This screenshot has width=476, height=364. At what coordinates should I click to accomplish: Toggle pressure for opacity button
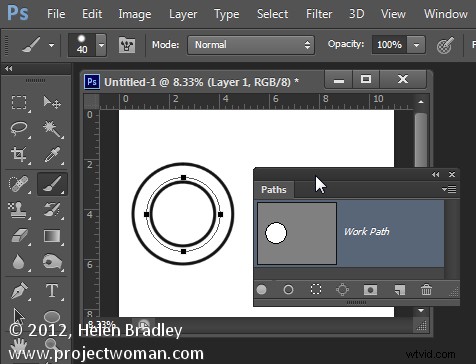(x=445, y=45)
